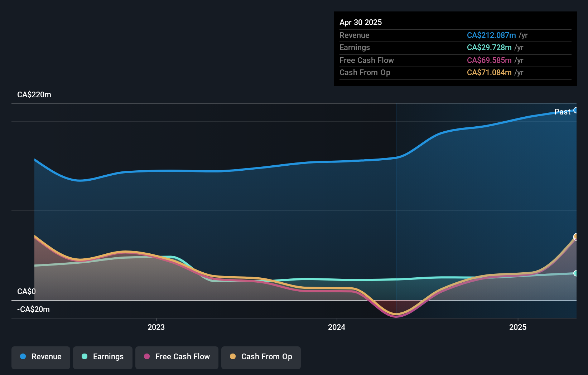Select the 2025 x-axis label
588x375 pixels.
coord(518,327)
